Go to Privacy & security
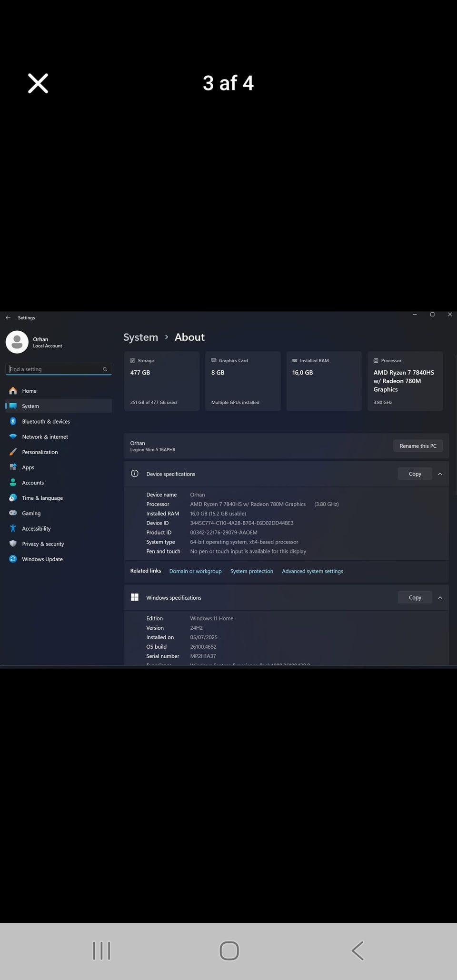Viewport: 457px width, 980px height. click(43, 544)
